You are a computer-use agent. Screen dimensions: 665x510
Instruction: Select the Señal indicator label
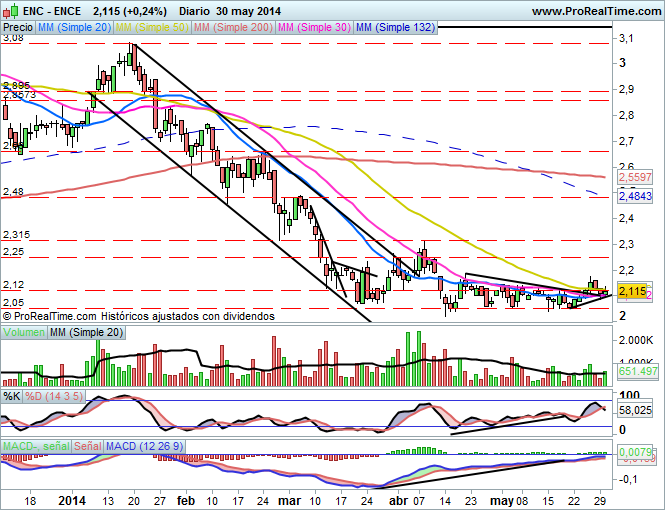(x=88, y=444)
